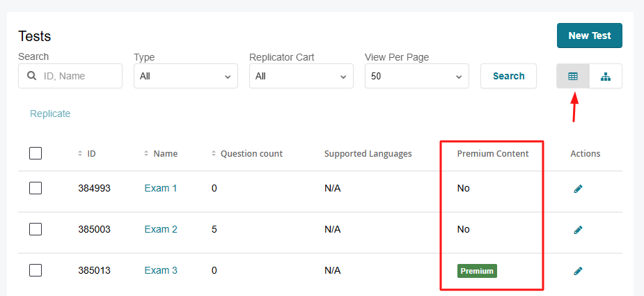Expand the Replicator Cart dropdown
The width and height of the screenshot is (644, 296).
[x=301, y=76]
